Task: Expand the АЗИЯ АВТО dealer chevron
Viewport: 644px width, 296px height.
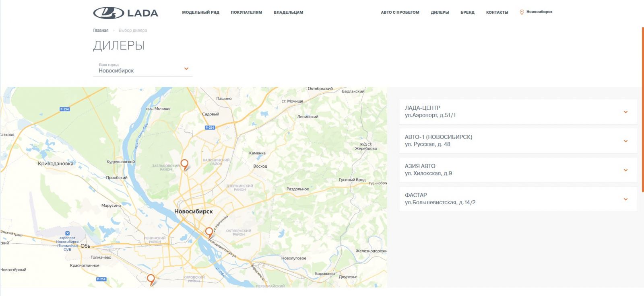Action: click(x=625, y=170)
